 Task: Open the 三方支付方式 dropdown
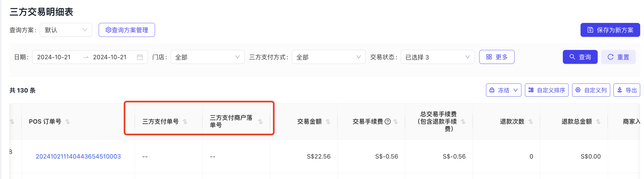point(329,57)
